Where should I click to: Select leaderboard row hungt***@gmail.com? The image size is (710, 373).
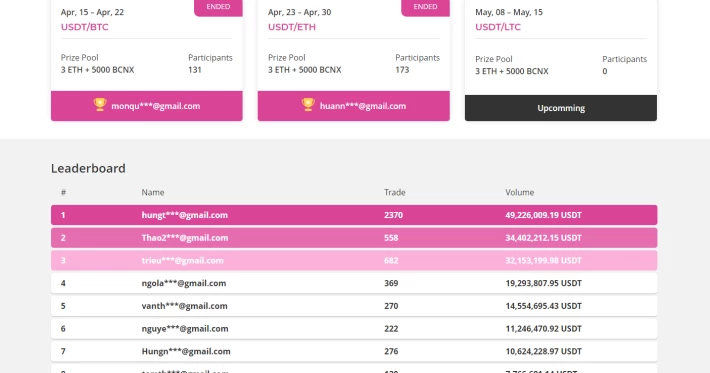pyautogui.click(x=354, y=215)
